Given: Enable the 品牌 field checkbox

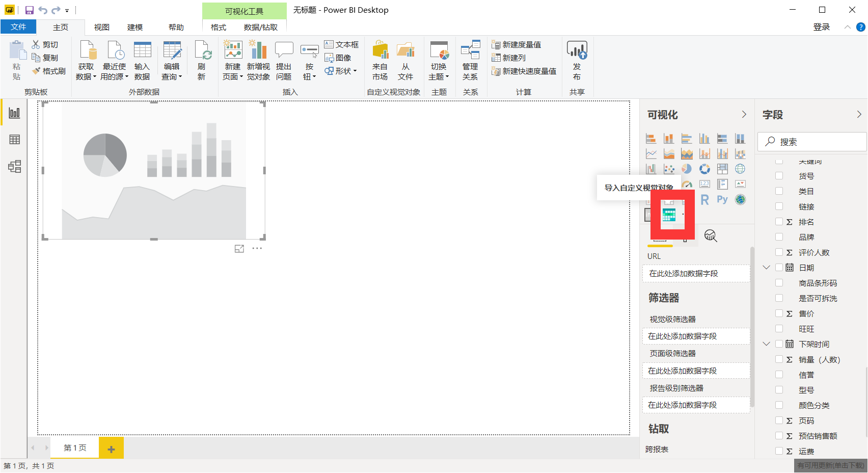Looking at the screenshot, I should [x=779, y=236].
